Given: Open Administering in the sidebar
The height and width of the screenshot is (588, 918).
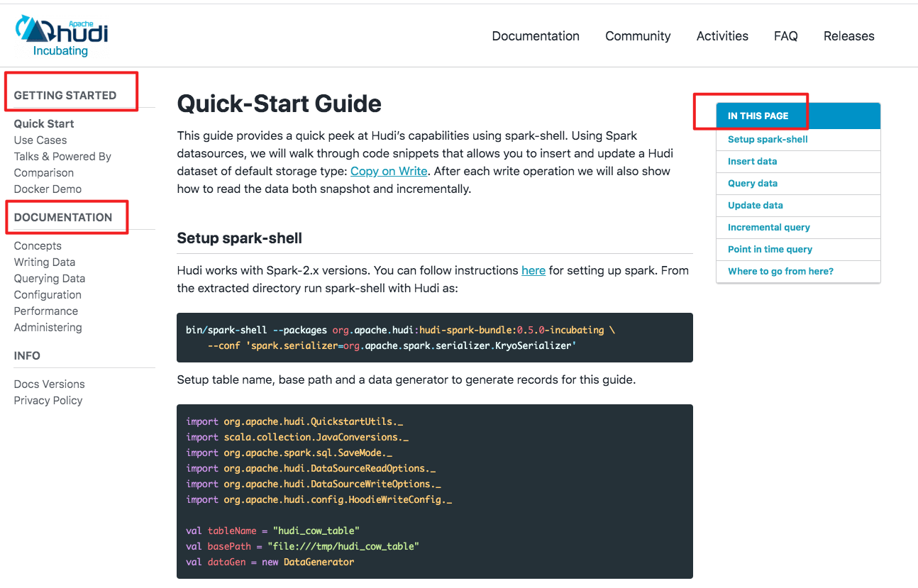Looking at the screenshot, I should pos(48,327).
